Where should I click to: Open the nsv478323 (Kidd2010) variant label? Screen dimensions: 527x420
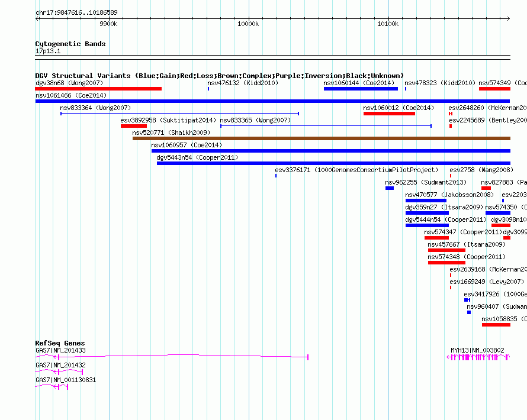click(440, 83)
